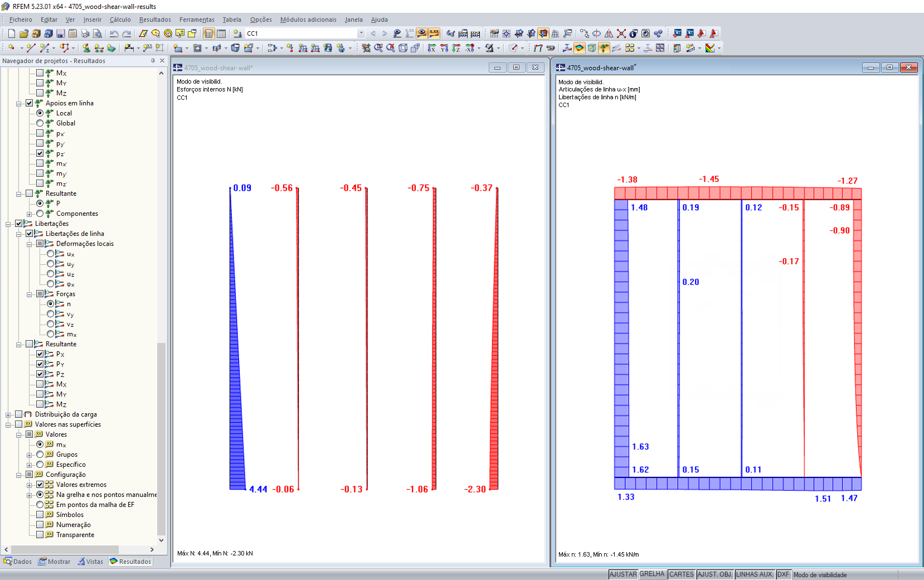Uncheck the Valores extremos checkbox
The width and height of the screenshot is (924, 580).
pos(40,485)
